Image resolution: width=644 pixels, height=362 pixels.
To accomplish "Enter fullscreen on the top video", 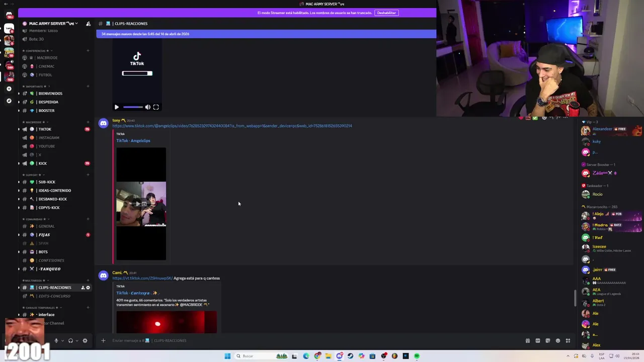I will pos(156,107).
